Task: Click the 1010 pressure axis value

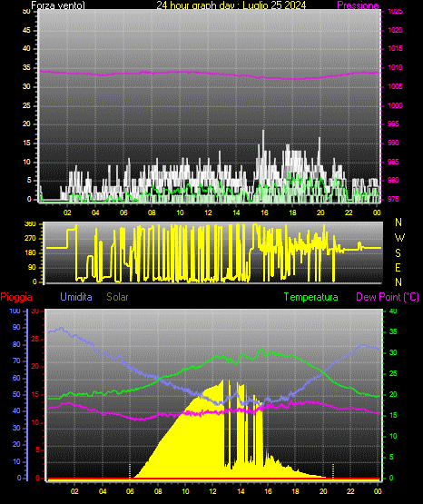Action: pos(395,67)
